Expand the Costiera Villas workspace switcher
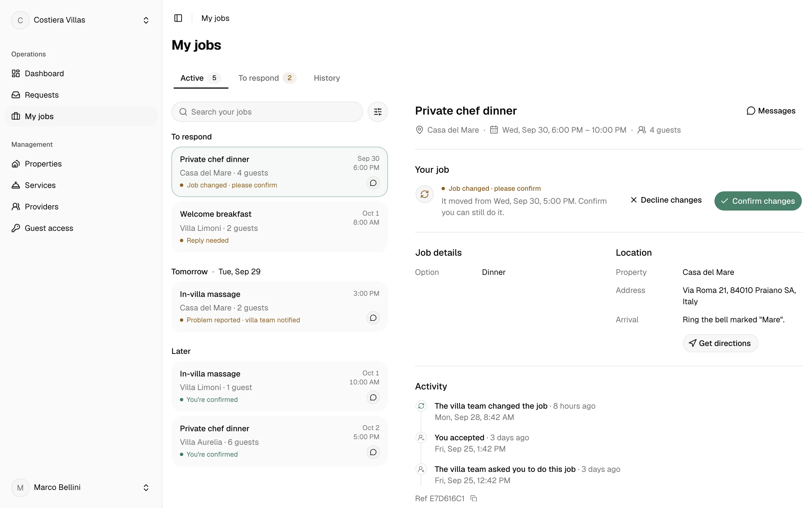The height and width of the screenshot is (508, 812). point(145,20)
